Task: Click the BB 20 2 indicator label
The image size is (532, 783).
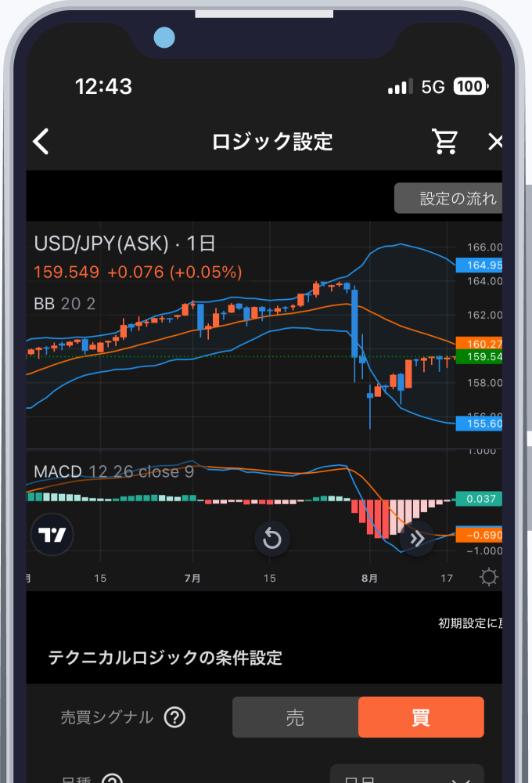Action: [x=64, y=304]
